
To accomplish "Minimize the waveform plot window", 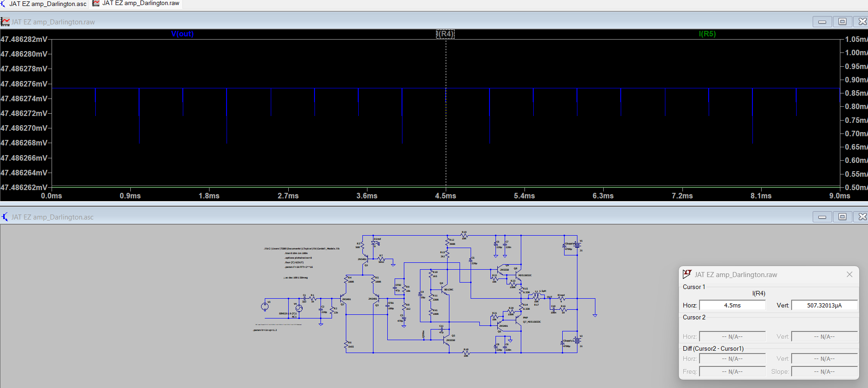I will coord(822,22).
